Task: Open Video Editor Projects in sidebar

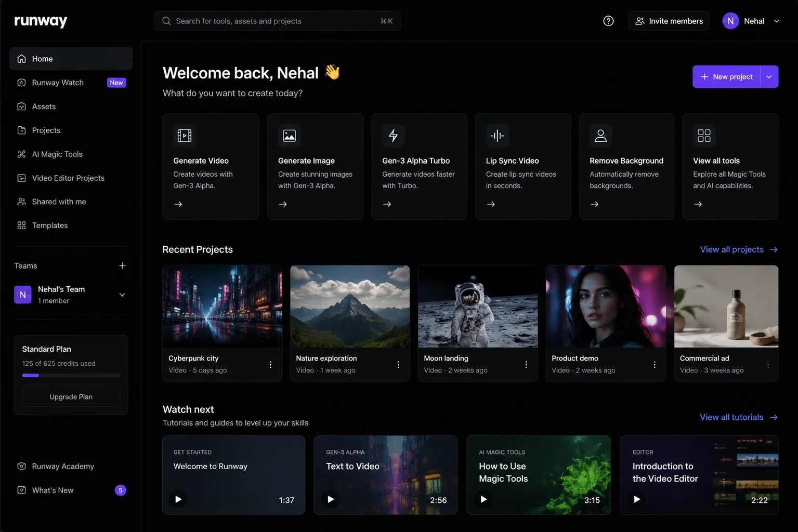Action: pyautogui.click(x=71, y=178)
